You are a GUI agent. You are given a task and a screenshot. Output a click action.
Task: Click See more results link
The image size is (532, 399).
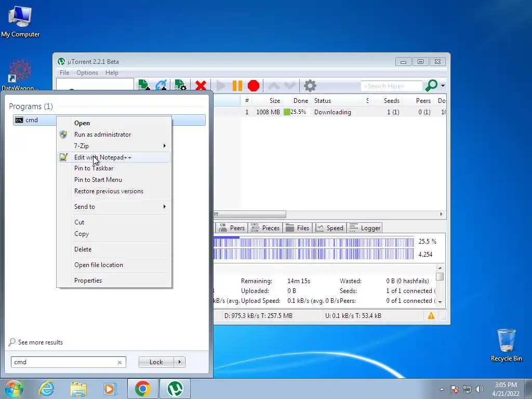(36, 342)
